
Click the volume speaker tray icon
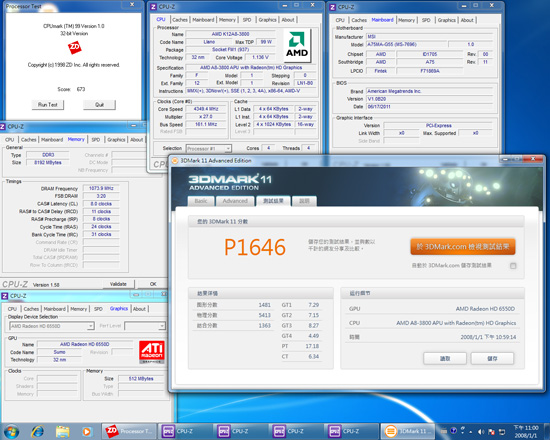(x=481, y=432)
